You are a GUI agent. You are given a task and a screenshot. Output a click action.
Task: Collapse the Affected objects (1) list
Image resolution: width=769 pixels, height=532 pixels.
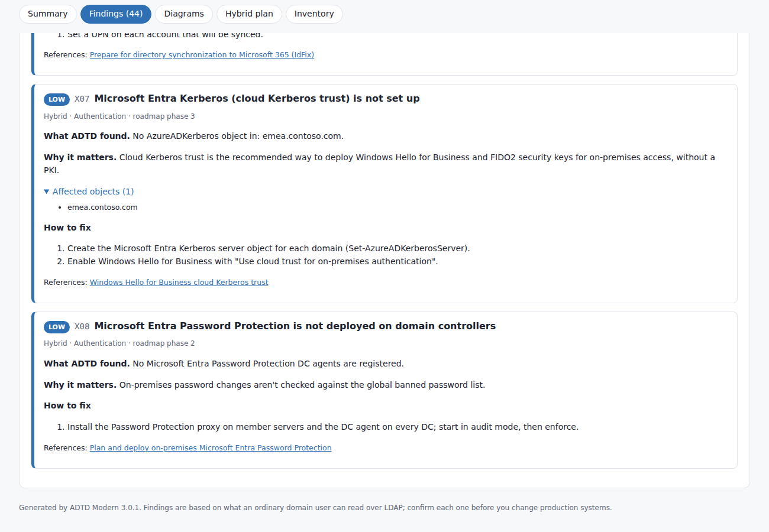89,192
